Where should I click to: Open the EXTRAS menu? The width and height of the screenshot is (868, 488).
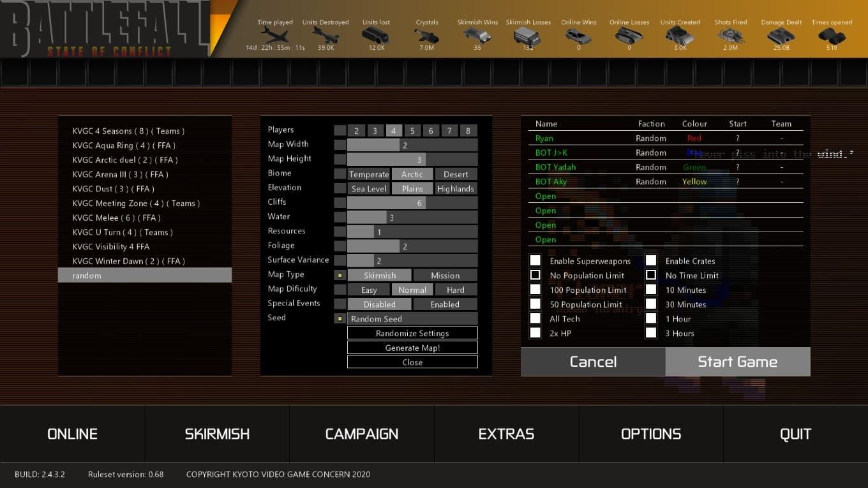(x=506, y=434)
